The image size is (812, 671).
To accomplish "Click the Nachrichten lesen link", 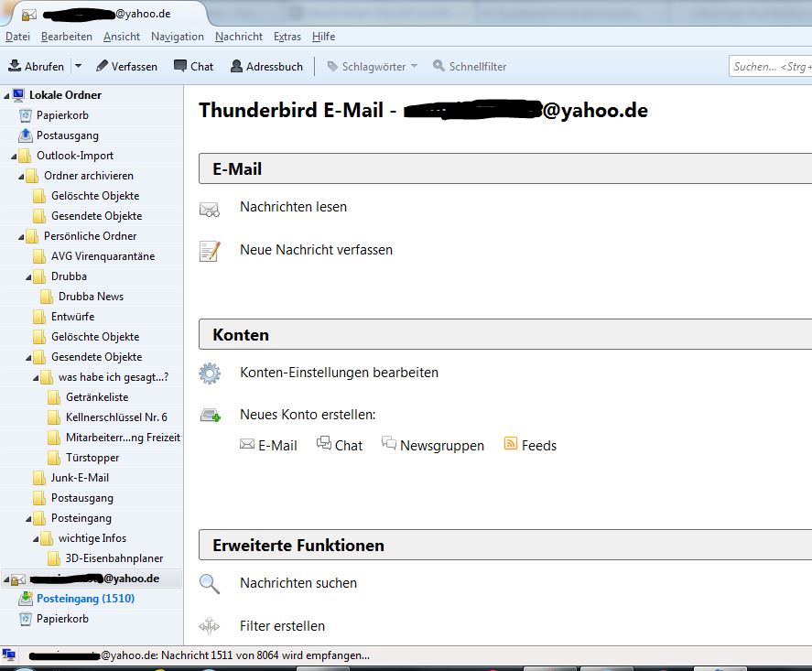I will coord(293,207).
